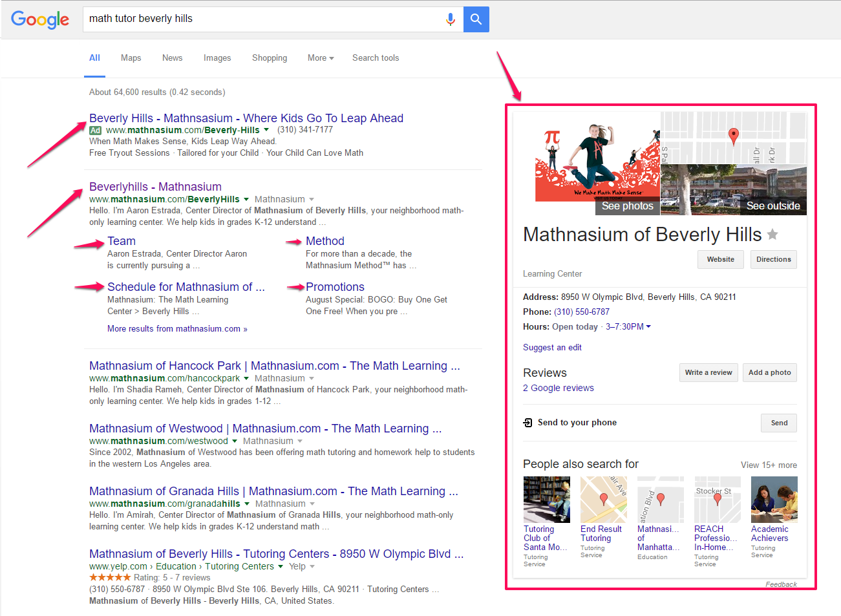Click the star icon beside Mathnasium of Beverly Hills
841x616 pixels.
coord(772,235)
